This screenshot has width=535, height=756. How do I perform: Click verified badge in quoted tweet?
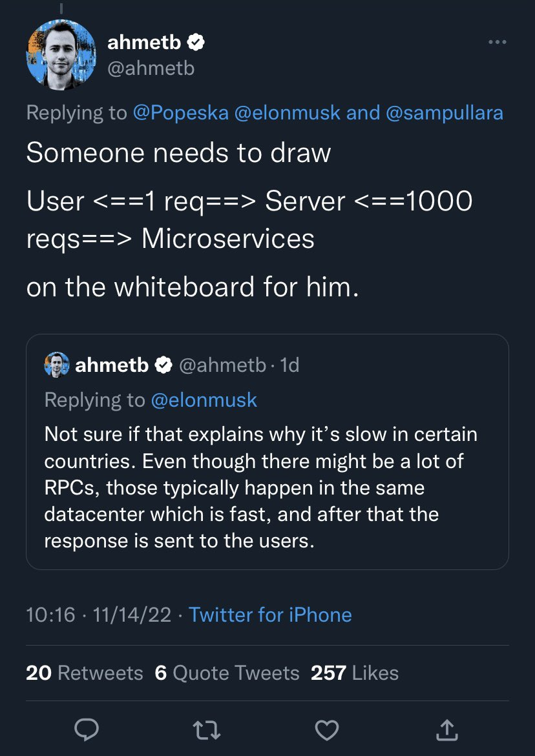pos(163,365)
